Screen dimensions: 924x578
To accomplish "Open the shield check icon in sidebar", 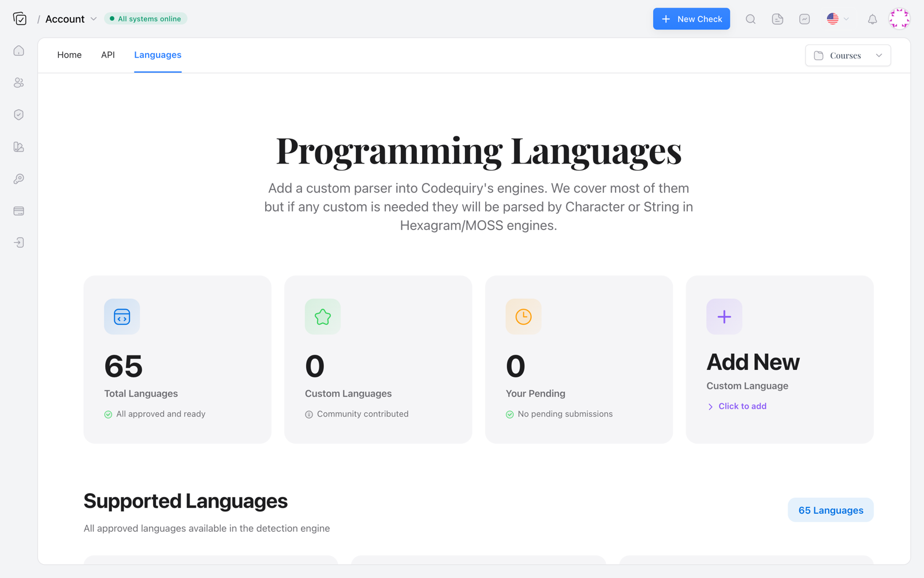I will [19, 114].
